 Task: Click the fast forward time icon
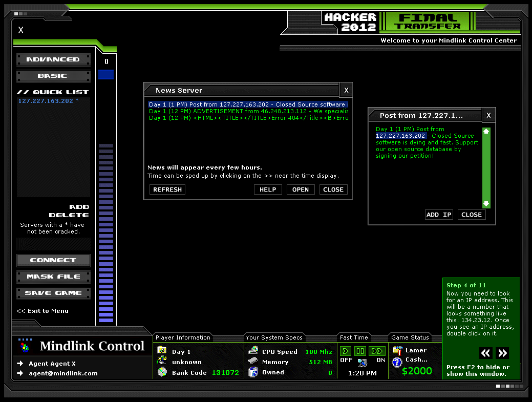[377, 351]
